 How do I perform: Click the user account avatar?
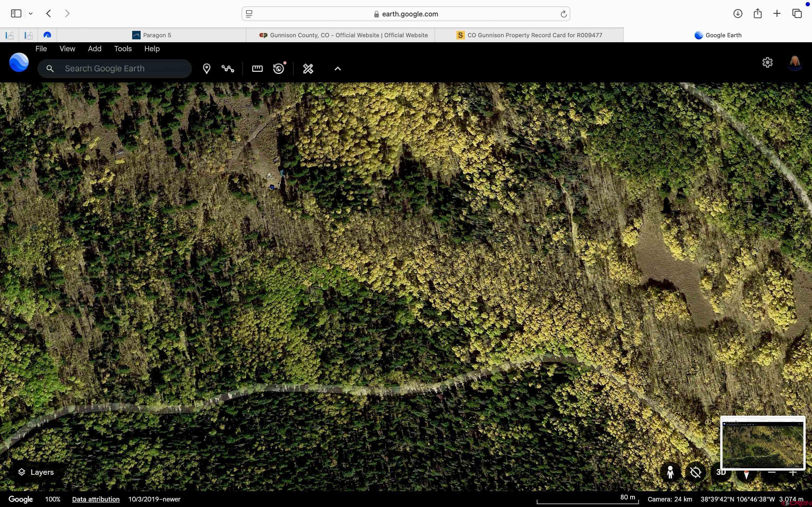click(795, 62)
